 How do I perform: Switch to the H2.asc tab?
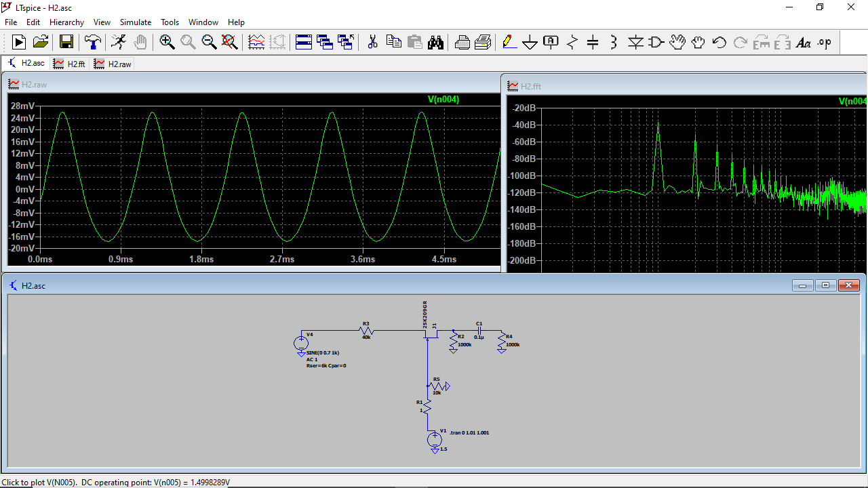coord(26,63)
